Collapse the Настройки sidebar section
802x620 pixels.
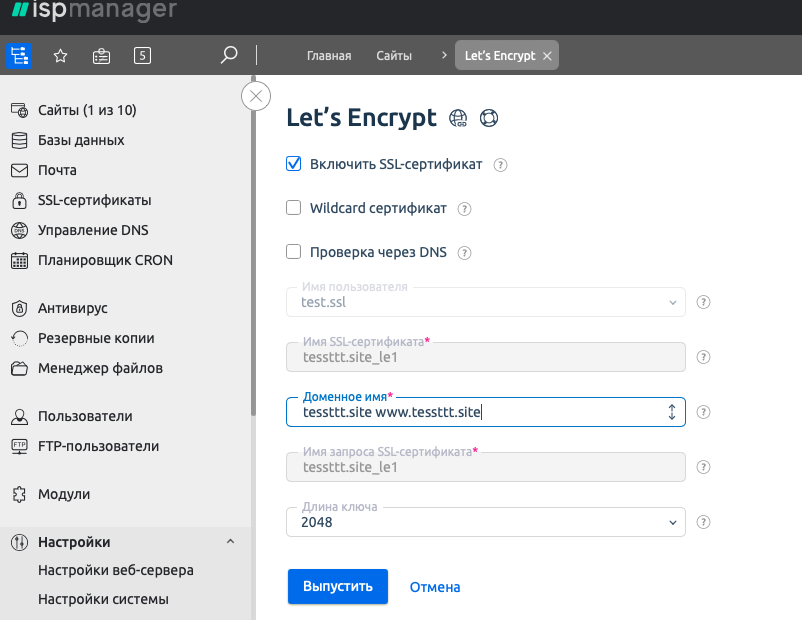point(231,542)
